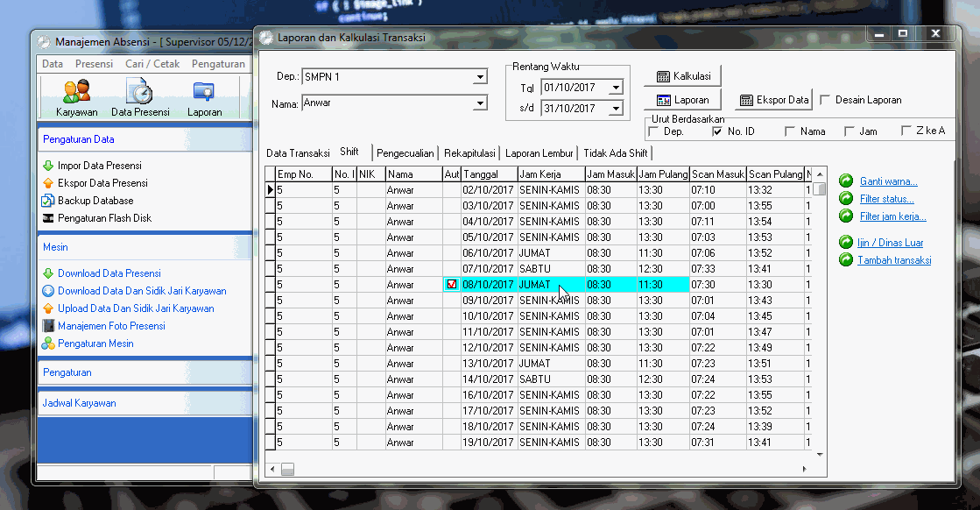Image resolution: width=980 pixels, height=510 pixels.
Task: Click the table scroll down arrow
Action: click(820, 455)
